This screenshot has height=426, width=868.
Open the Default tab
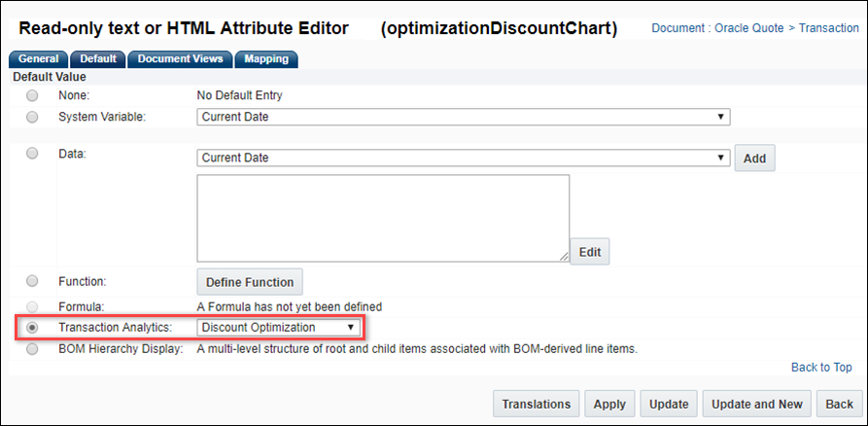(x=98, y=59)
